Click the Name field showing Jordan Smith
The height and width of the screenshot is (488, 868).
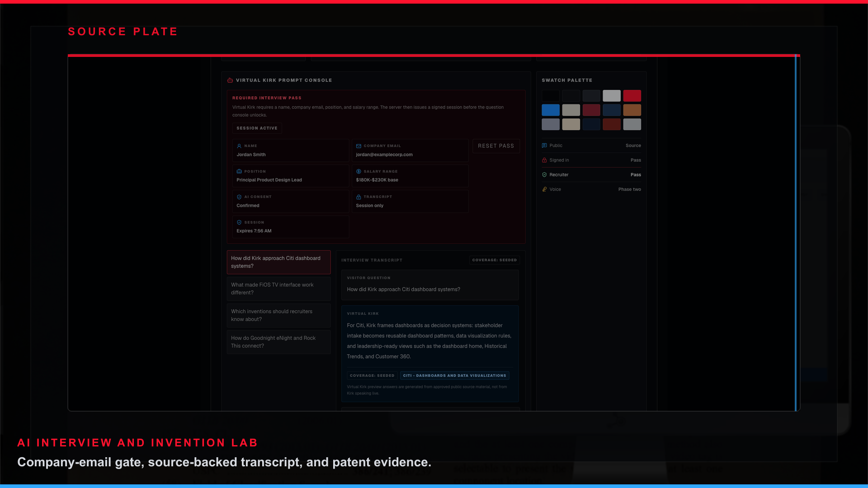pos(291,150)
